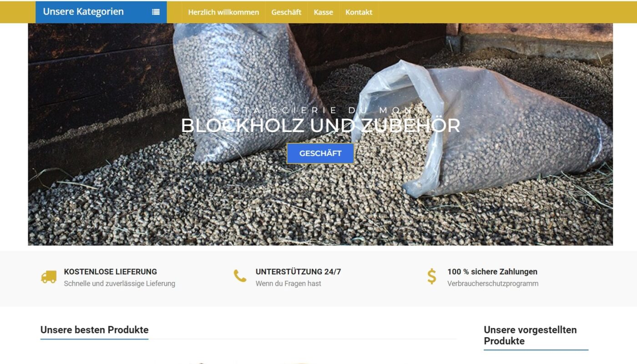Click the phone support icon

240,276
